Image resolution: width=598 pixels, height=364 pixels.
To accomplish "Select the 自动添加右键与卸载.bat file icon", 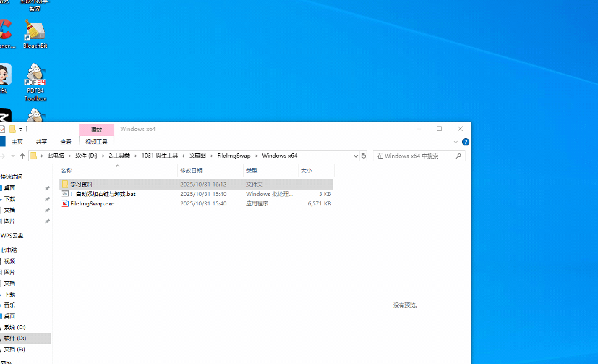I will coord(65,194).
